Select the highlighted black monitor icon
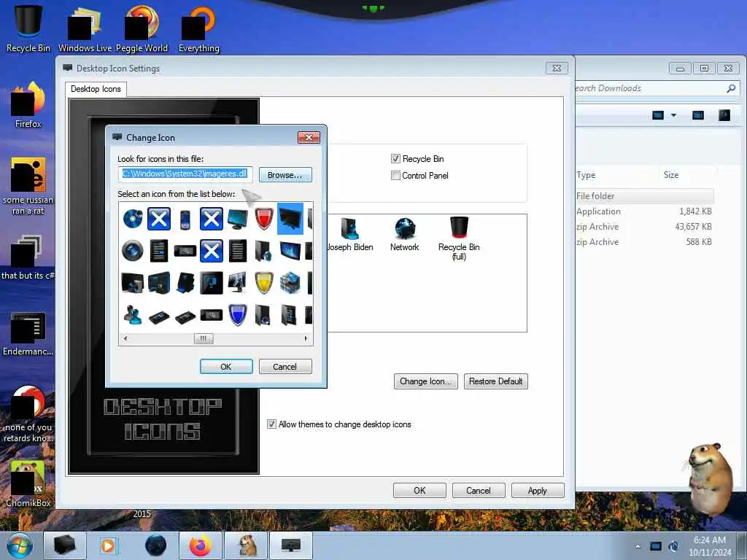747x560 pixels. pyautogui.click(x=290, y=219)
